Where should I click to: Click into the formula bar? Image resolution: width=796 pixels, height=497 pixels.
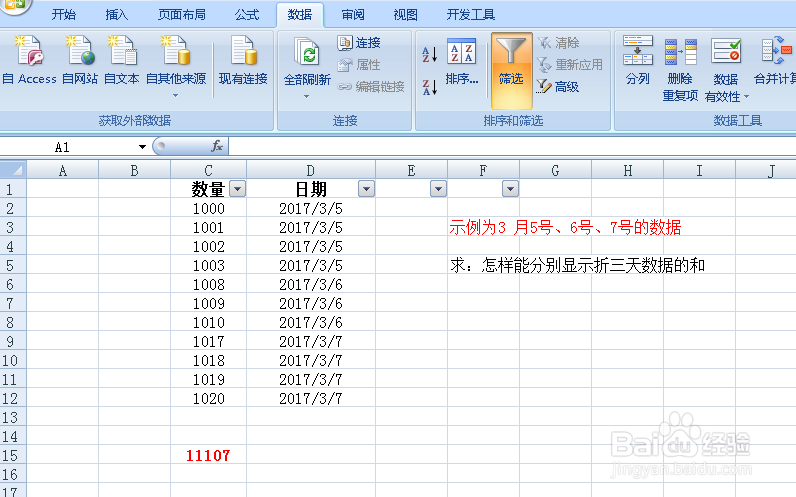pos(512,146)
